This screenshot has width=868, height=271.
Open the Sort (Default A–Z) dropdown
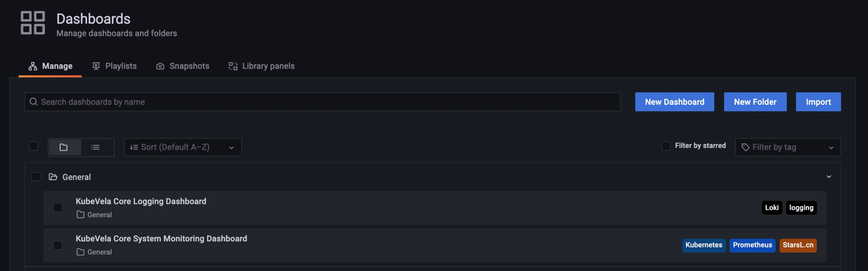(x=182, y=147)
